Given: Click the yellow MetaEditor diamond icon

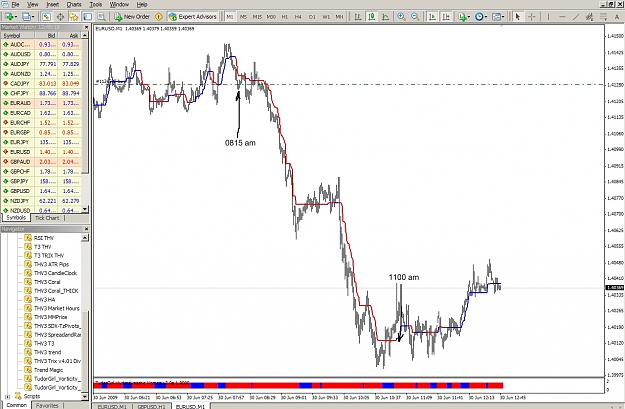Looking at the screenshot, I should click(x=159, y=17).
